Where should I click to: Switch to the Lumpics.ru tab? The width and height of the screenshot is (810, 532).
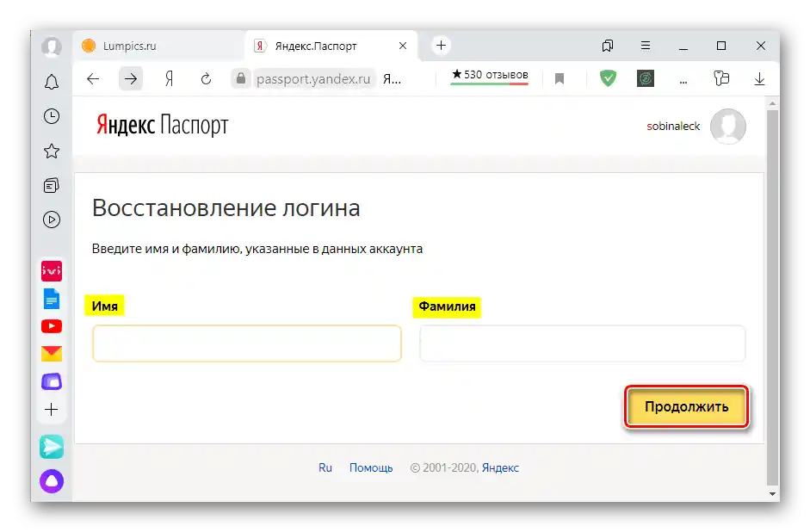pyautogui.click(x=158, y=46)
